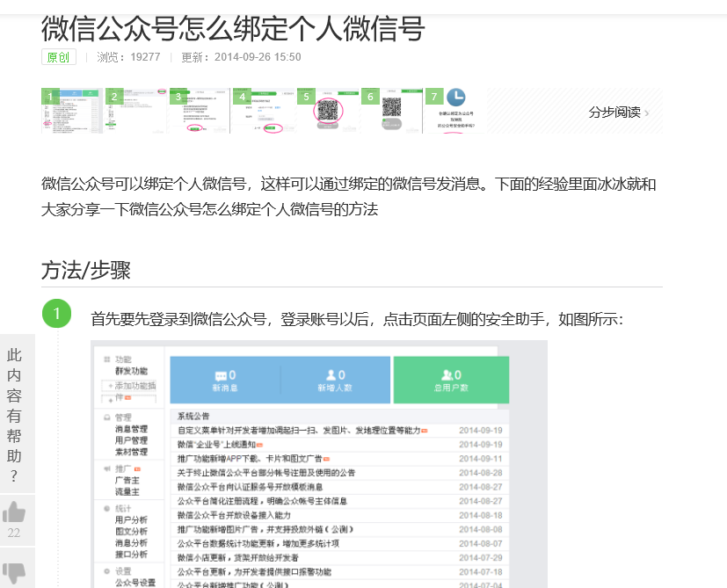Click the green step 1 circle marker
This screenshot has height=588, width=727.
(x=56, y=314)
